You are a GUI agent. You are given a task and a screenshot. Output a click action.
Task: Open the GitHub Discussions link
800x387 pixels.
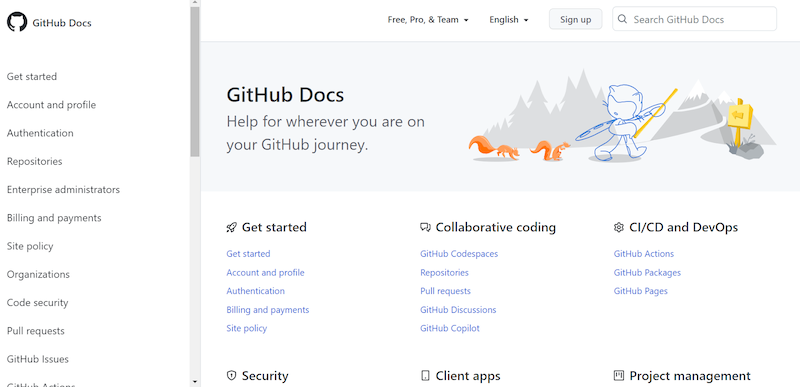(458, 309)
